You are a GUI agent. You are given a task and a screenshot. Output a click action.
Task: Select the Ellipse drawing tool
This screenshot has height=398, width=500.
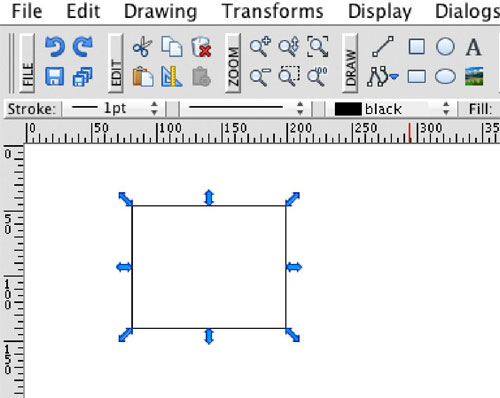(x=445, y=77)
